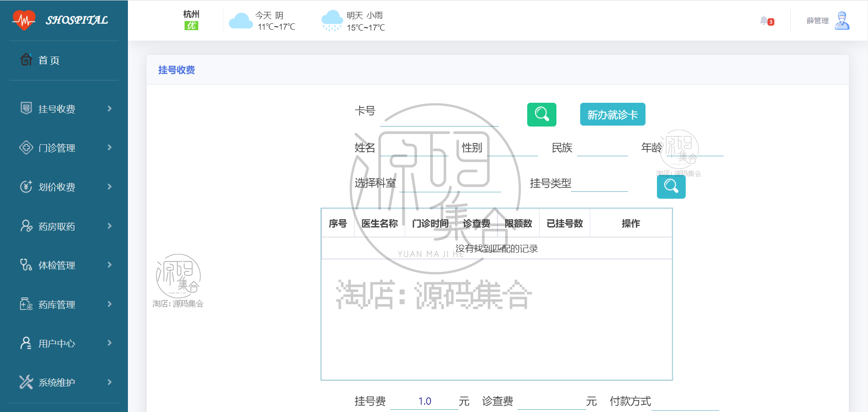Click the 医生名称 column header
This screenshot has width=868, height=412.
pos(380,223)
